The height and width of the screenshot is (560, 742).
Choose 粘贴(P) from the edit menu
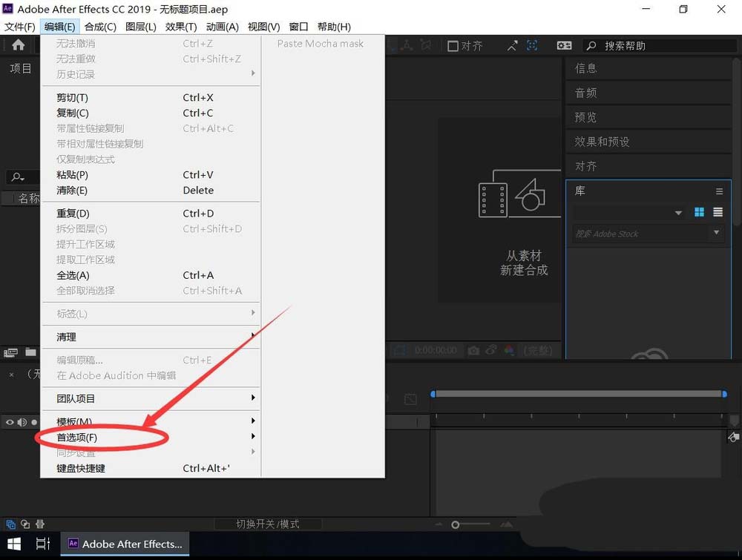pyautogui.click(x=151, y=174)
